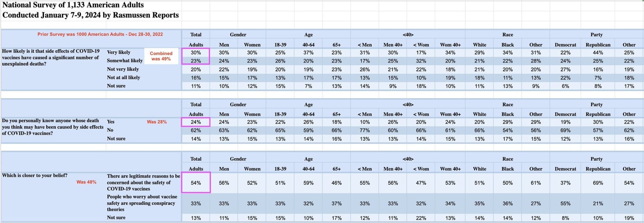Click the red 'Combined was 49%' note
644x223 pixels.
161,56
